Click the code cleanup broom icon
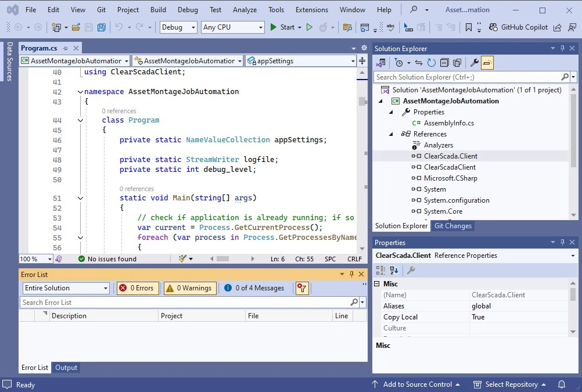Viewport: 582px width, 392px height. point(182,259)
